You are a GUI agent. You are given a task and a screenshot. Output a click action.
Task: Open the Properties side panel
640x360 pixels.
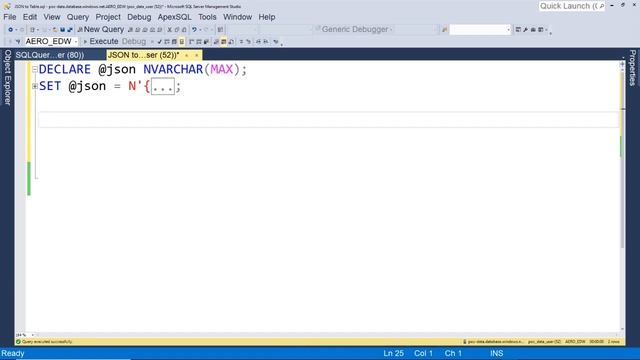pos(633,68)
